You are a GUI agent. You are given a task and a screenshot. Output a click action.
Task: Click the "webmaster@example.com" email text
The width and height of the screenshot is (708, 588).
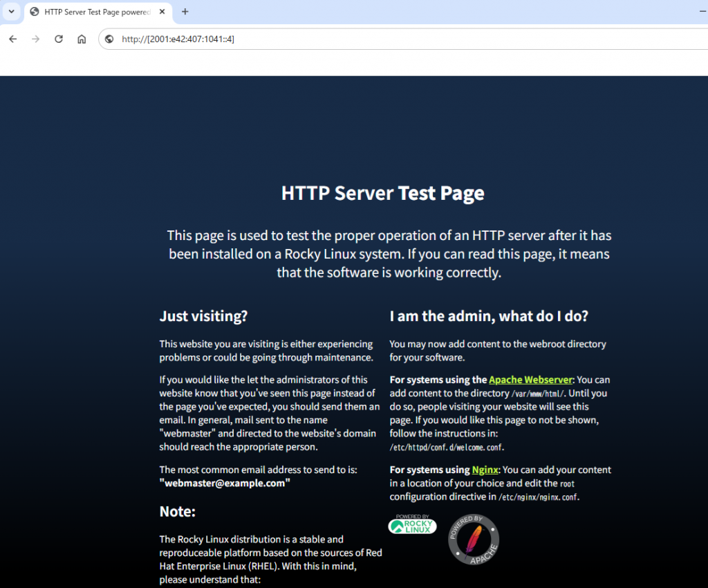(225, 484)
